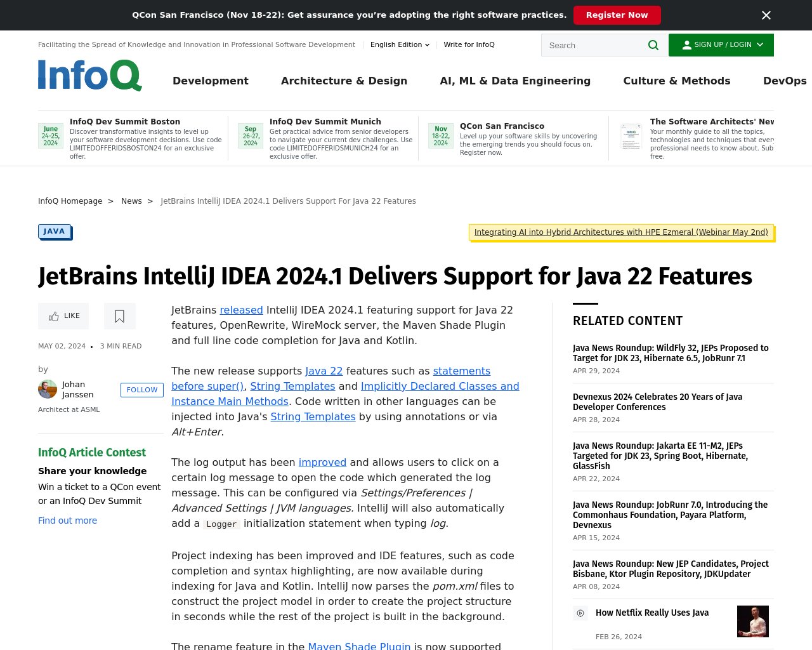Go to News breadcrumb
The image size is (812, 650).
[131, 201]
